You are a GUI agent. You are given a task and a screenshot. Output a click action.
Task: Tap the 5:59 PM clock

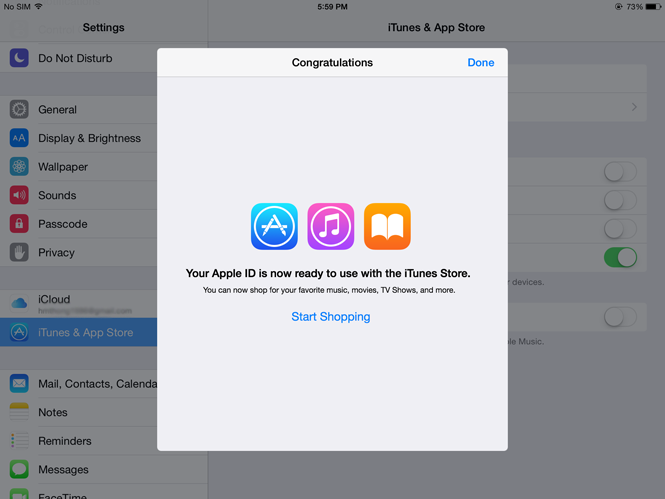pos(332,7)
